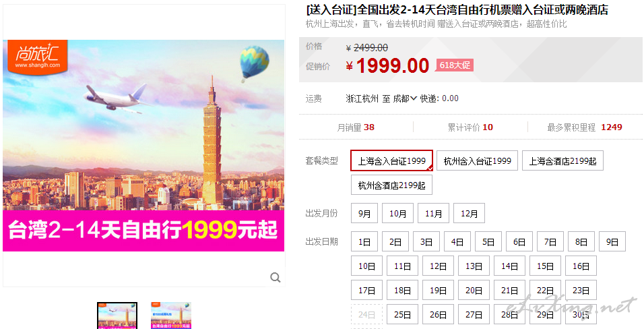Select departure month 12月
Image resolution: width=644 pixels, height=329 pixels.
click(x=469, y=214)
